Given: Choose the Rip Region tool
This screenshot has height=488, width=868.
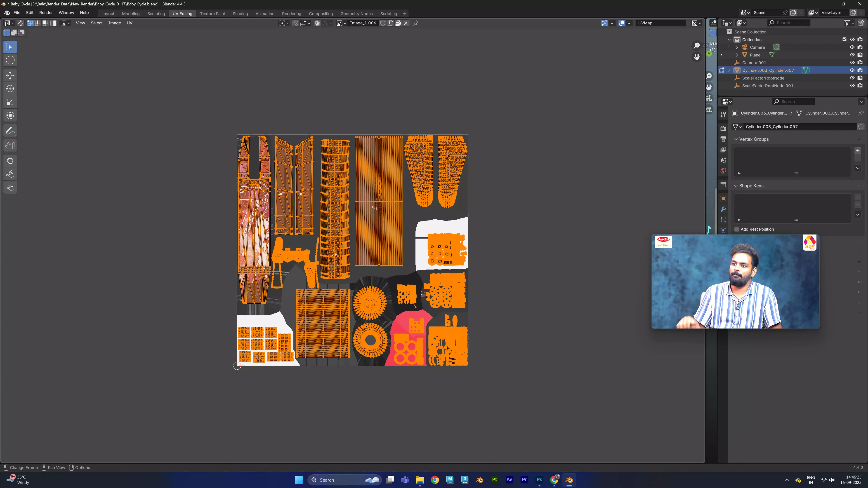Looking at the screenshot, I should [10, 145].
